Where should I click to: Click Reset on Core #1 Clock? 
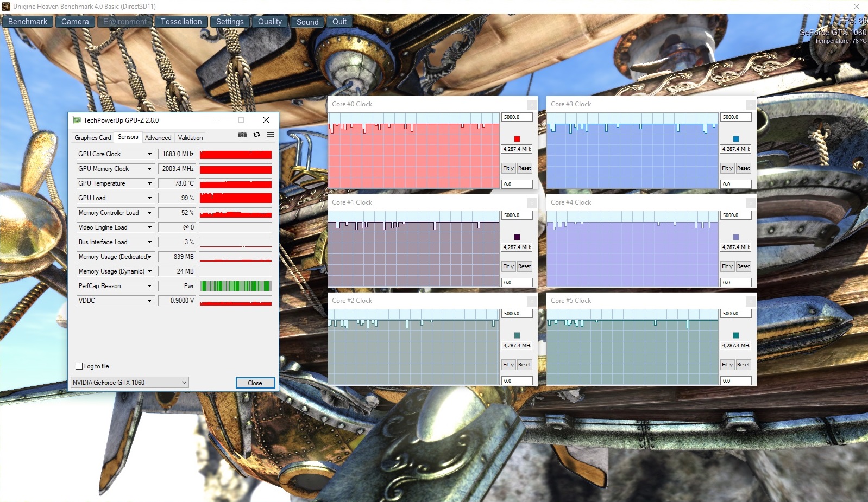coord(525,266)
